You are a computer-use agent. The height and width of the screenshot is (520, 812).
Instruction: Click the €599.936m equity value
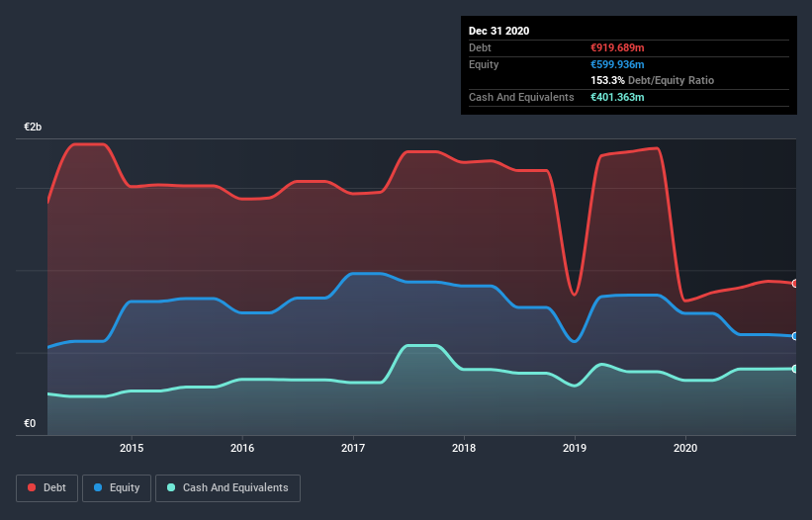click(x=617, y=64)
